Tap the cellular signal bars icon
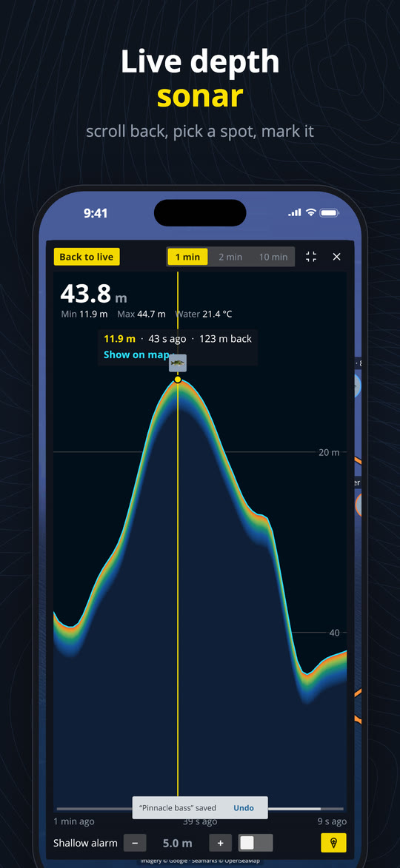The width and height of the screenshot is (400, 868). 295,212
